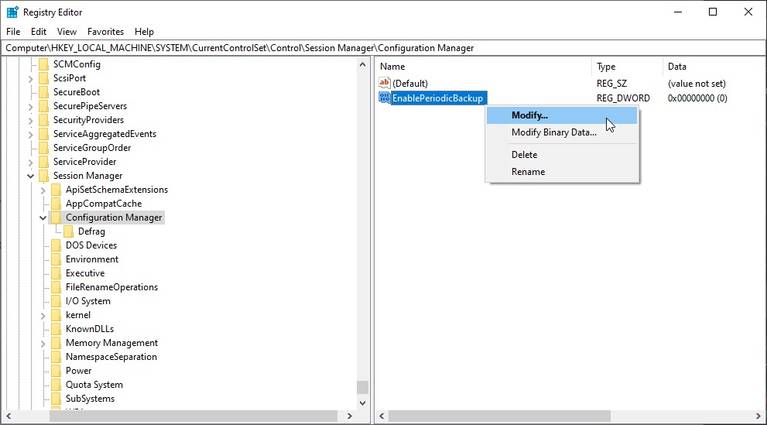Click the Type column header
767x425 pixels.
[x=627, y=67]
